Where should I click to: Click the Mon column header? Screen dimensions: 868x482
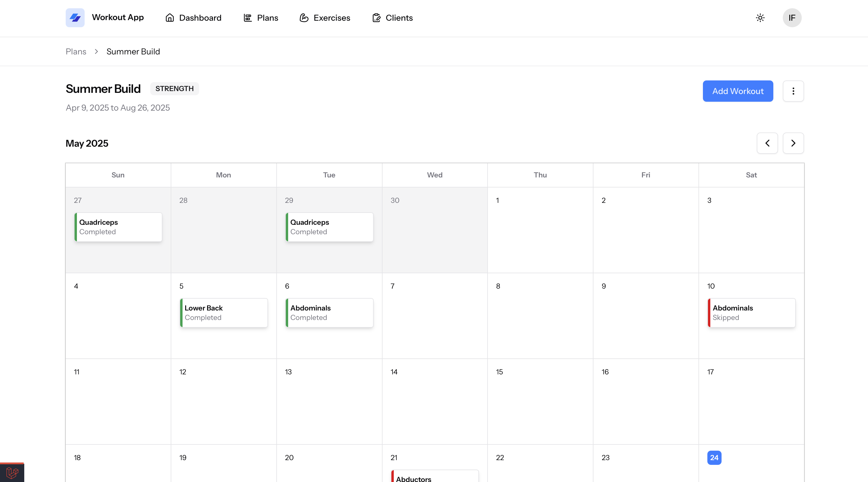(x=224, y=175)
